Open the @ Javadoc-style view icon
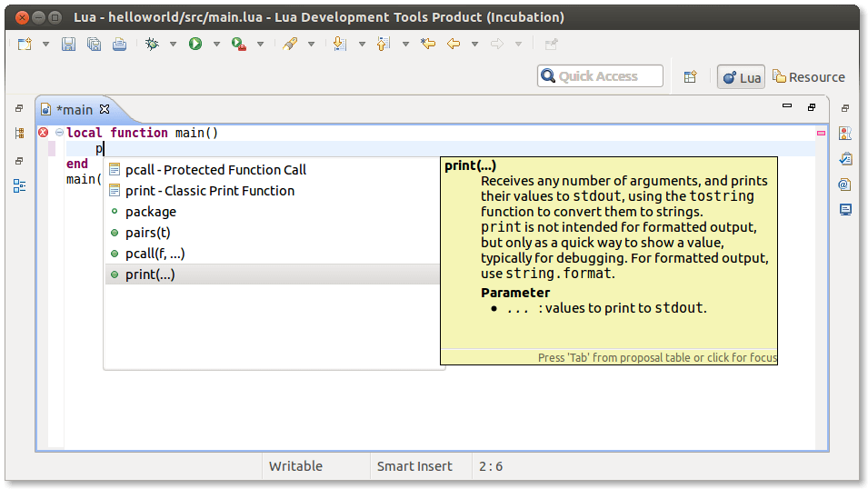 tap(844, 185)
